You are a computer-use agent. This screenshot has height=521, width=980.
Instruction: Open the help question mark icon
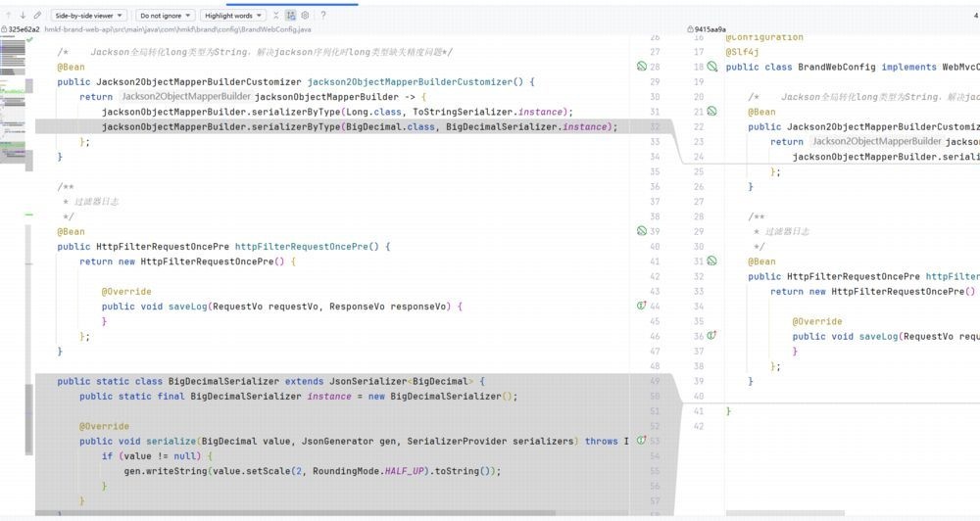coord(323,15)
